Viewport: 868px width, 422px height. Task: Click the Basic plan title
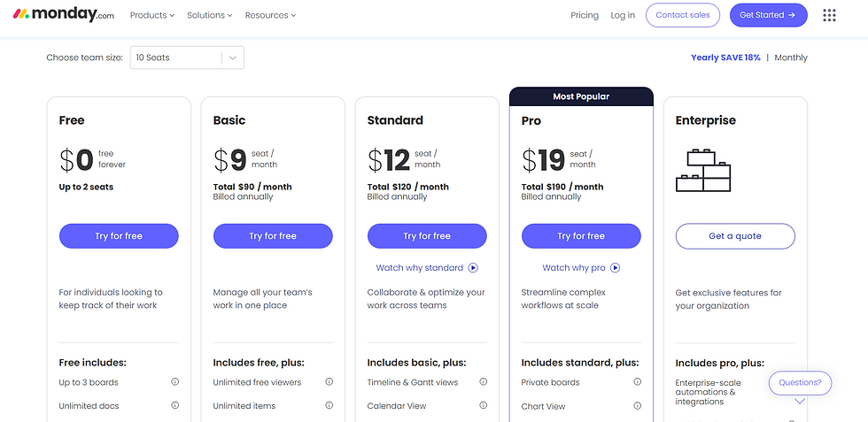click(229, 120)
